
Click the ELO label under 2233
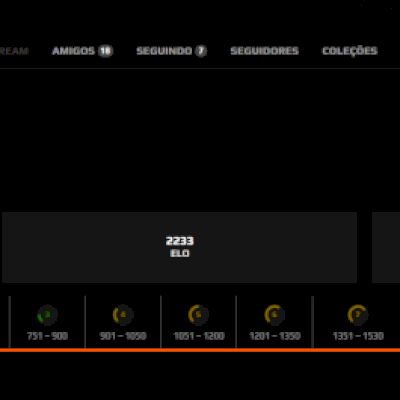coord(180,253)
